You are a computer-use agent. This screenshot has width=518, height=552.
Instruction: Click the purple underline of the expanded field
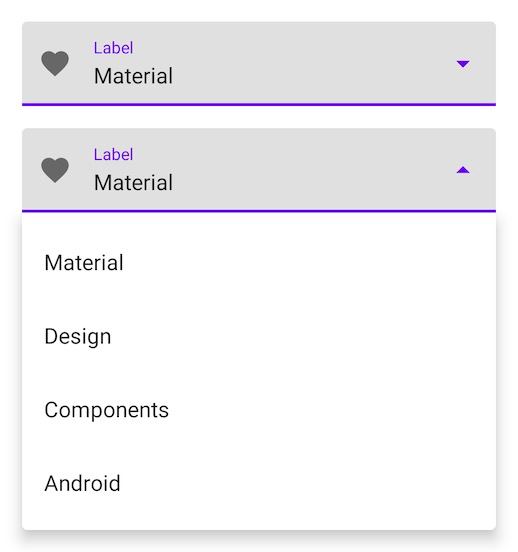coord(259,211)
